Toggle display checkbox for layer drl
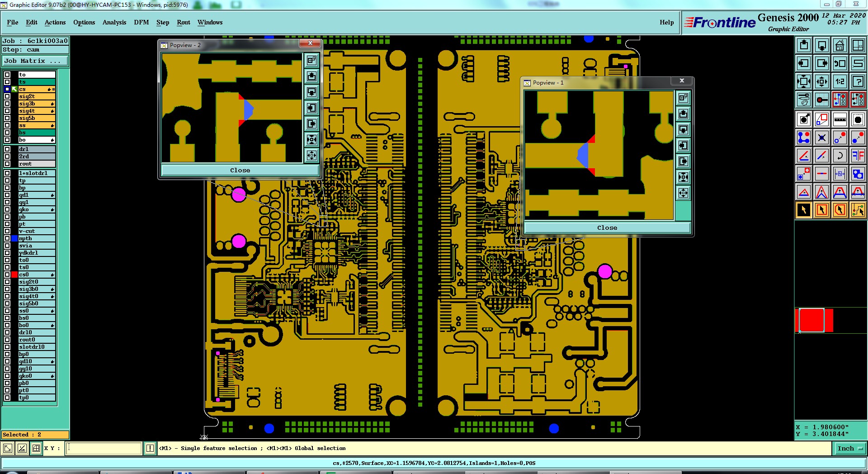 click(x=7, y=149)
